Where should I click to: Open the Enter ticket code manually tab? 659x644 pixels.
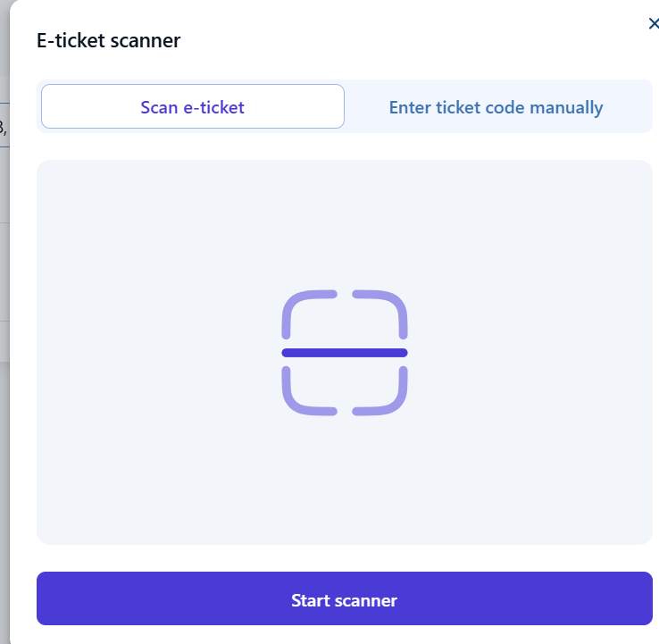click(496, 107)
